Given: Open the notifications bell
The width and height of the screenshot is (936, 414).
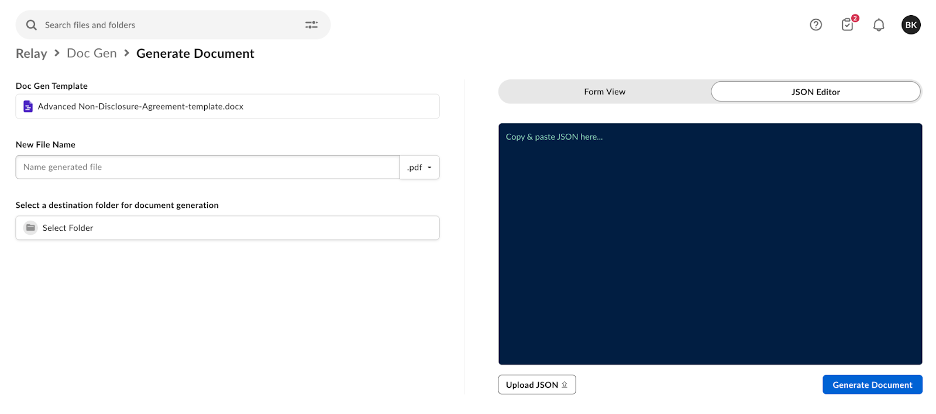Looking at the screenshot, I should click(x=879, y=25).
